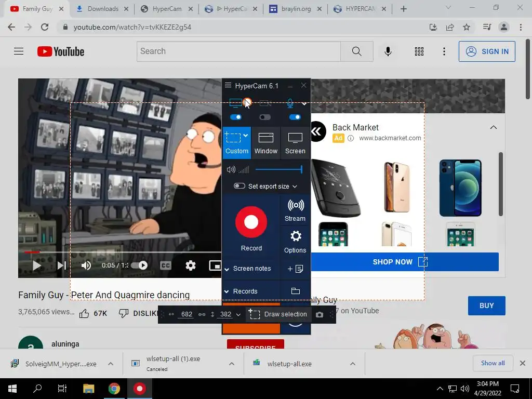Adjust the HyperCam volume slider
The image size is (532, 399).
pos(278,169)
